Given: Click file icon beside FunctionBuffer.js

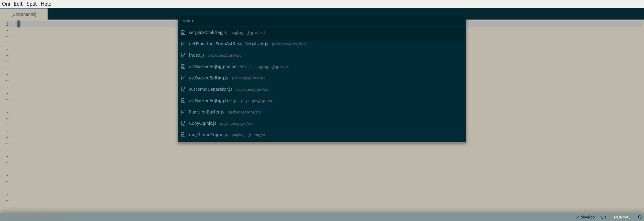Looking at the screenshot, I should pyautogui.click(x=183, y=112).
